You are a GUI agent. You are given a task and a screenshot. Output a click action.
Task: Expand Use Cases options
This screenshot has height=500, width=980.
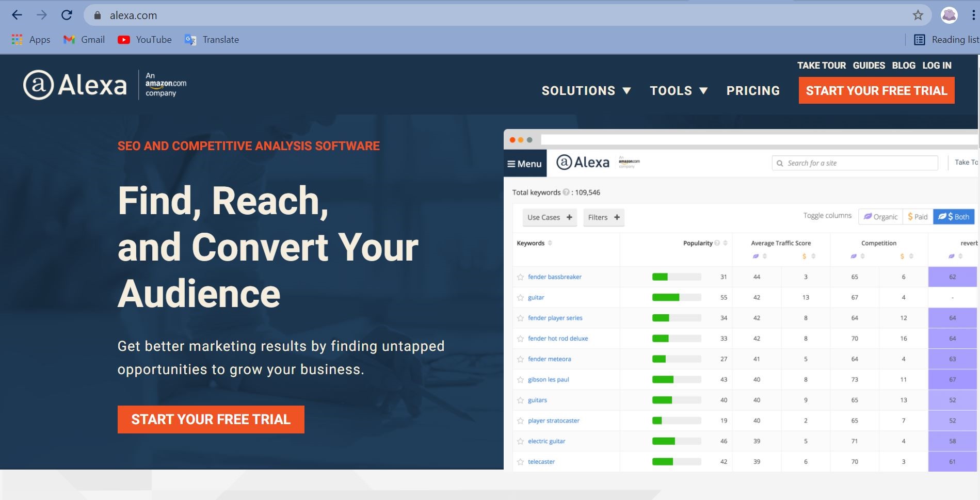coord(550,217)
